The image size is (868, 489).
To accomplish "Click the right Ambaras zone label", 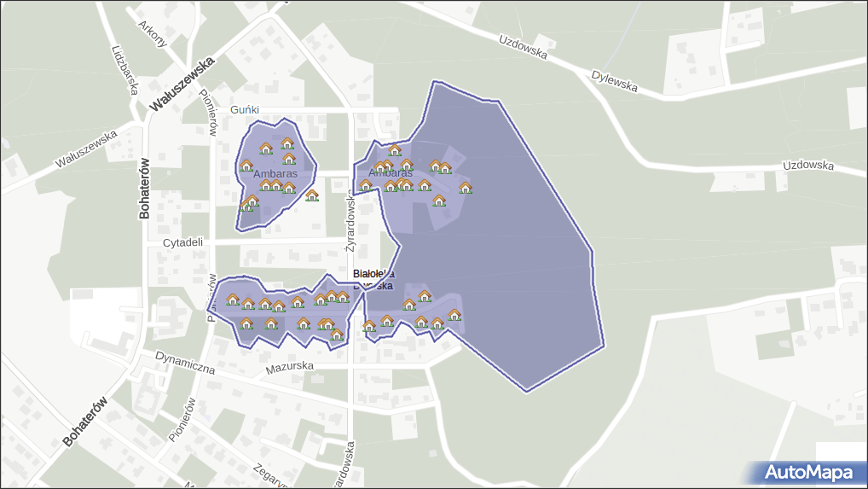I will tap(391, 172).
